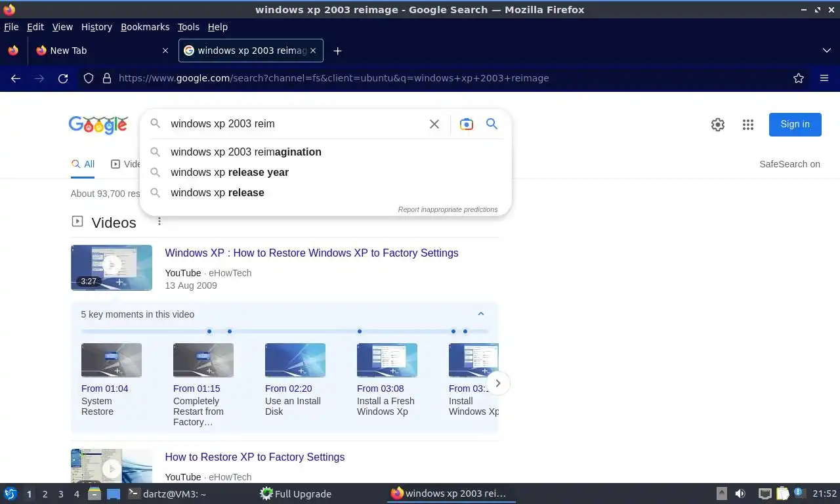Open key moment From 01:15 thumbnail
This screenshot has width=840, height=504.
click(x=203, y=360)
